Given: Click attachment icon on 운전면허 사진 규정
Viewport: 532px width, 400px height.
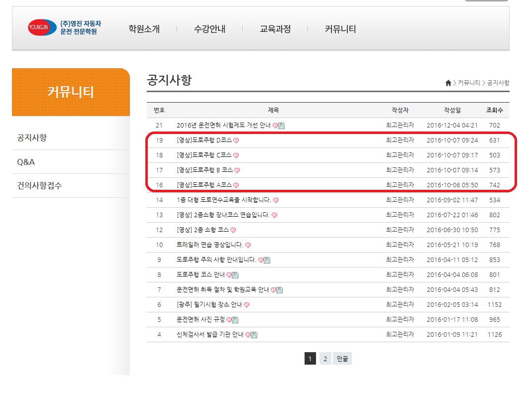Looking at the screenshot, I should [x=235, y=320].
